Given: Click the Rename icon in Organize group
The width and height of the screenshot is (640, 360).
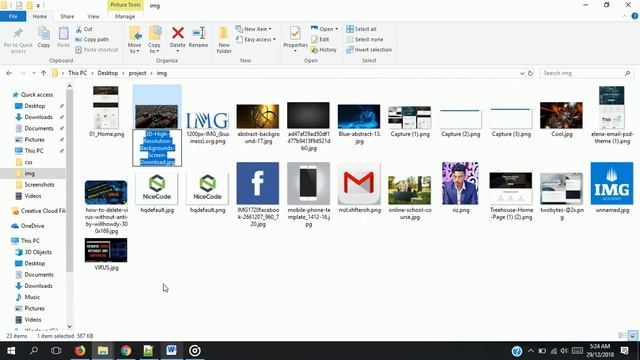Looking at the screenshot, I should coord(198,33).
